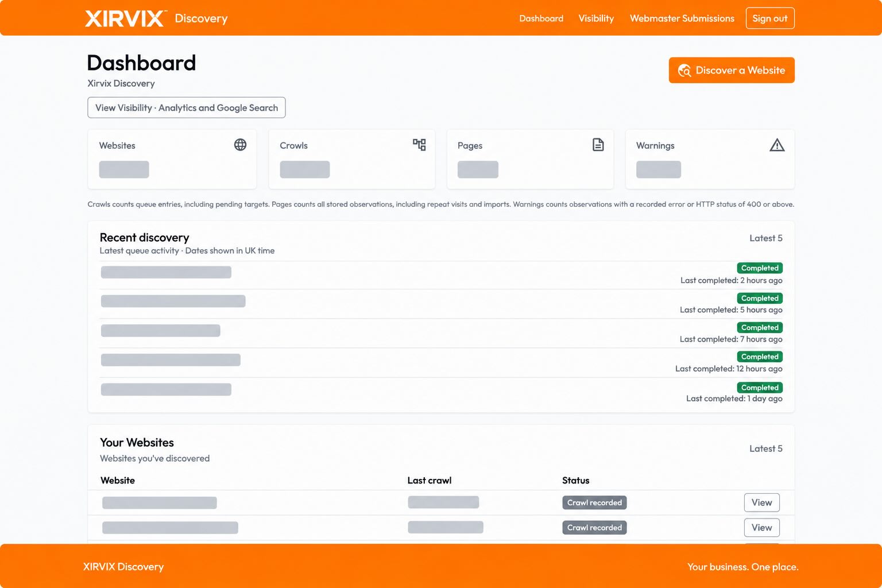Click the sitemap icon on Crawls card

pos(419,145)
